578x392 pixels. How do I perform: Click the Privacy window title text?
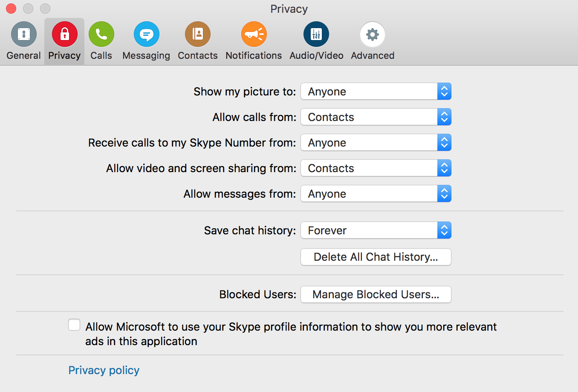click(289, 9)
